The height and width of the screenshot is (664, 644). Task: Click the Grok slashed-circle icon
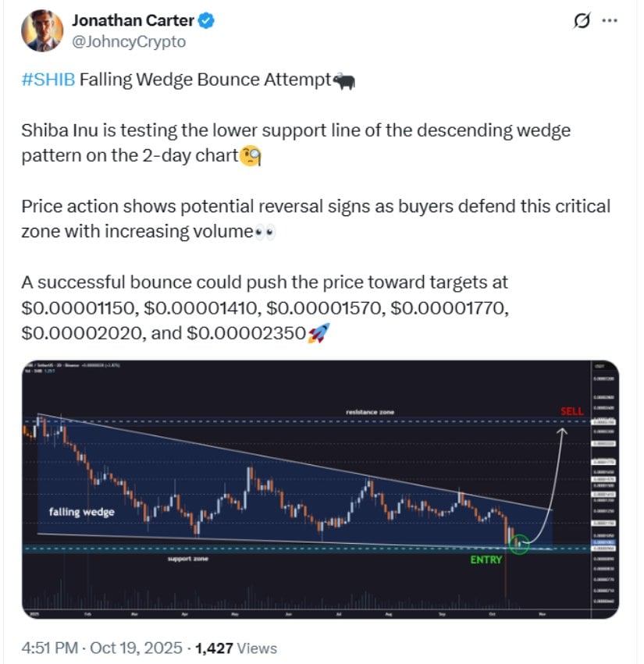(x=581, y=21)
